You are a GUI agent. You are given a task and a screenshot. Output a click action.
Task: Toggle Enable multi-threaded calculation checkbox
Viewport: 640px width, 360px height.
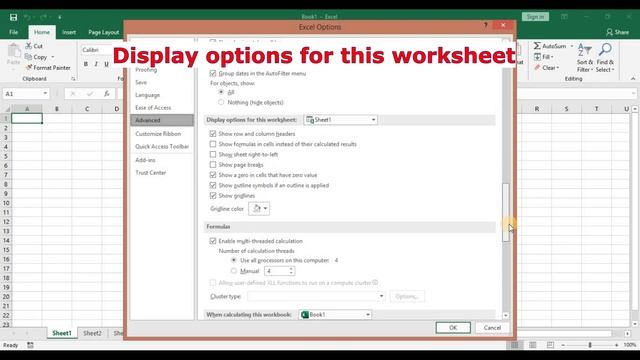point(213,241)
